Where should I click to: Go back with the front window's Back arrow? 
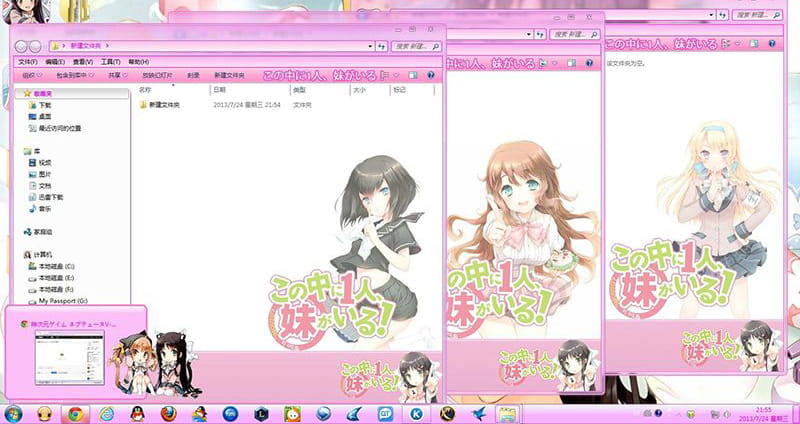(21, 46)
